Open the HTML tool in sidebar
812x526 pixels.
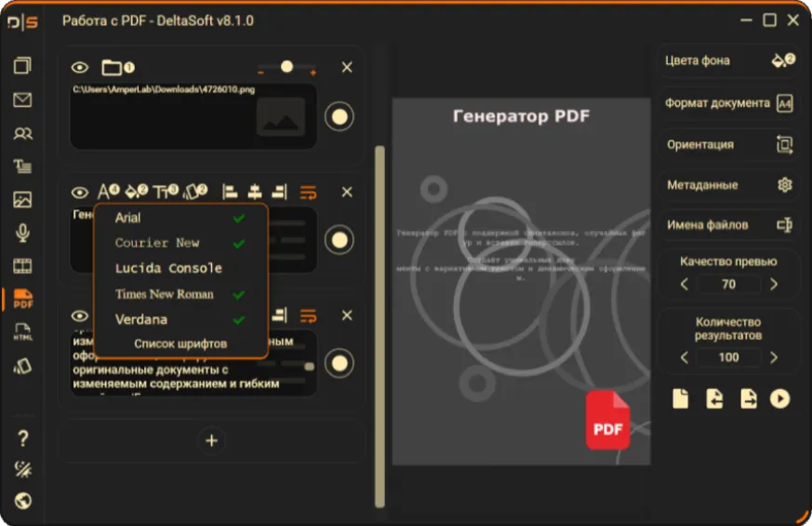pos(22,332)
